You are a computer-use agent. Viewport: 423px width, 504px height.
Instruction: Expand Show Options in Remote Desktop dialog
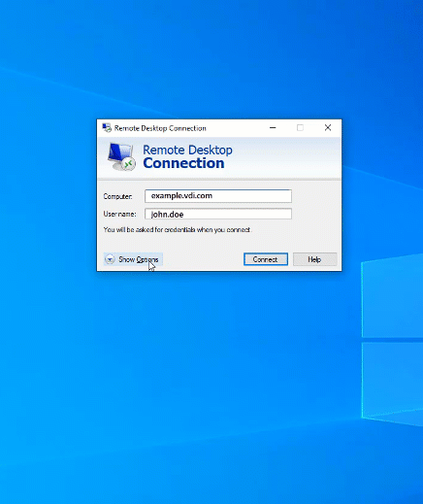tap(133, 259)
